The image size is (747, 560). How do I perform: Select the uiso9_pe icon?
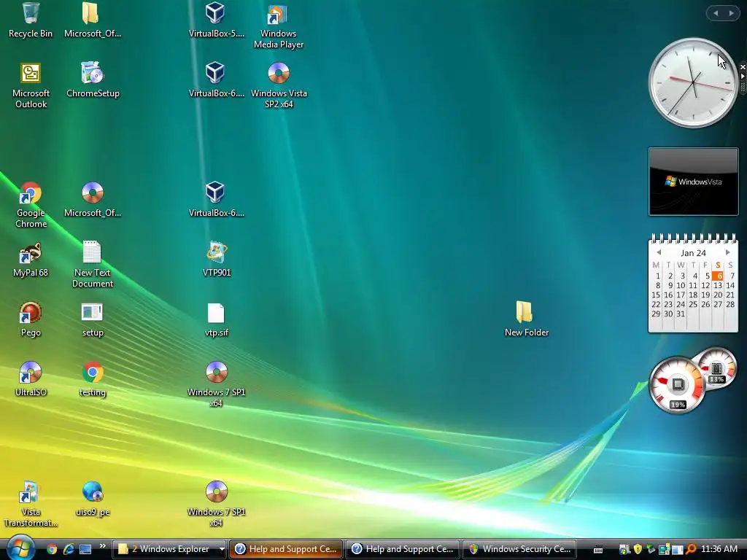[93, 499]
